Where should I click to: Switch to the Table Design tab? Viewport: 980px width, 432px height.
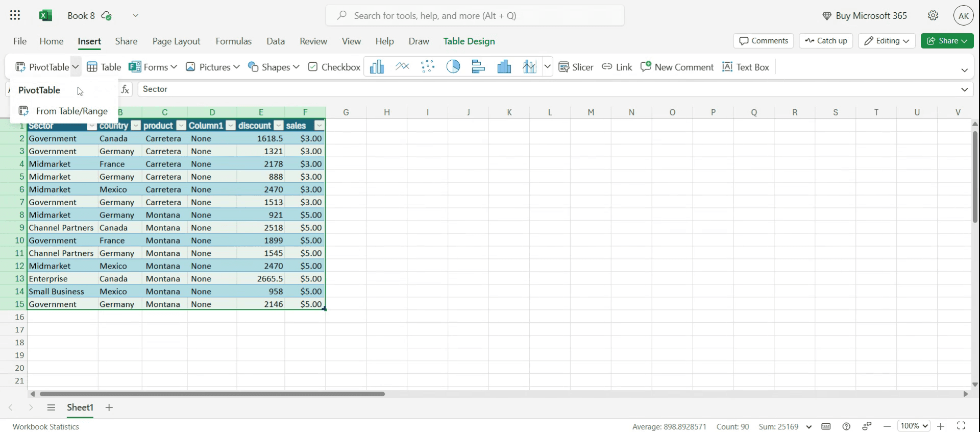[x=469, y=41]
